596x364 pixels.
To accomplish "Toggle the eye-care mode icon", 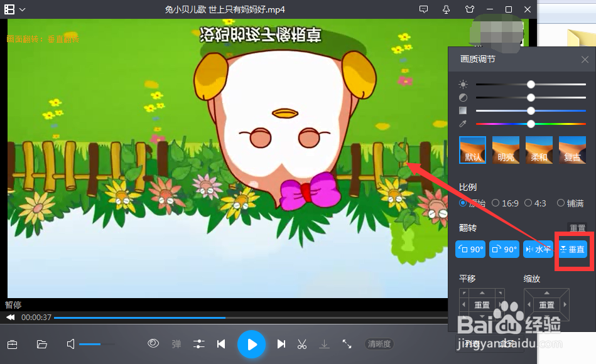I will click(x=153, y=343).
